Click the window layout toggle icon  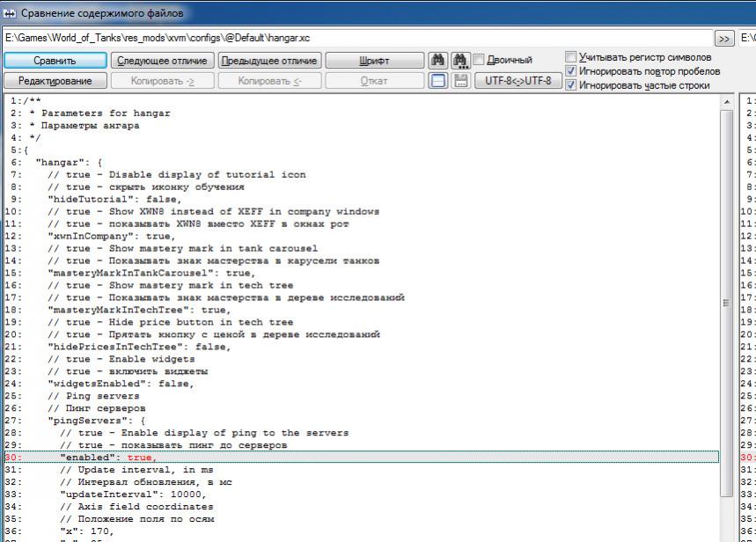coord(437,81)
